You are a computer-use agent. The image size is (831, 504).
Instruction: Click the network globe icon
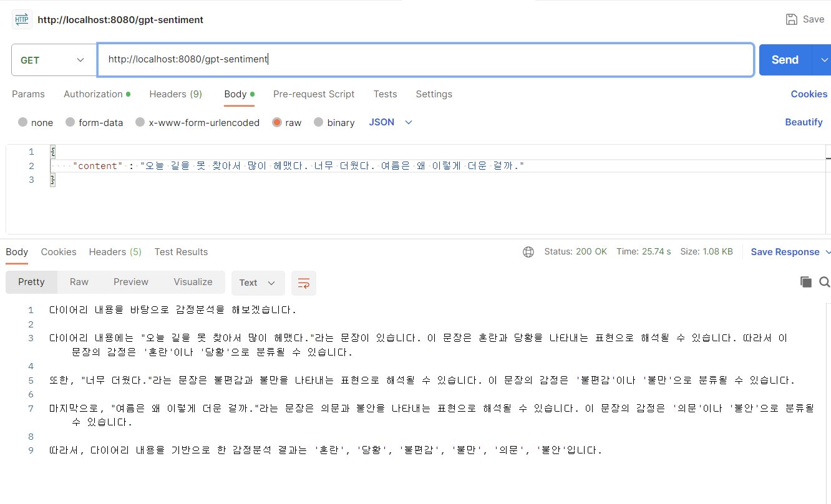coord(528,252)
